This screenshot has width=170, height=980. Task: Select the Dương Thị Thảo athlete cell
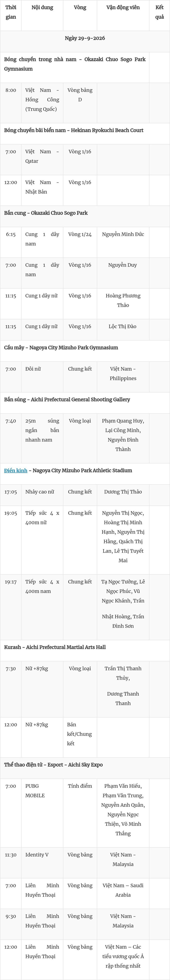pyautogui.click(x=123, y=495)
